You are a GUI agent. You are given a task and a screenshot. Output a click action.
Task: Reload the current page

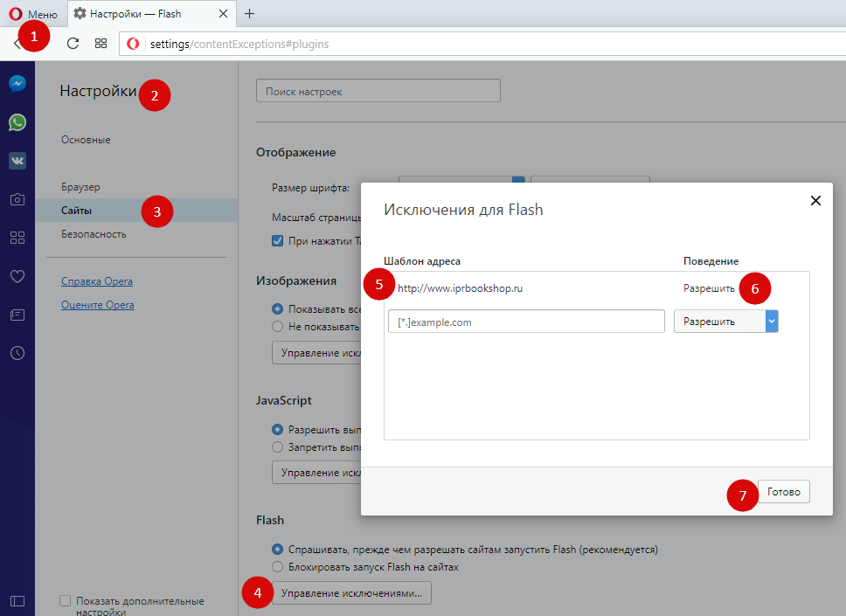pyautogui.click(x=73, y=44)
